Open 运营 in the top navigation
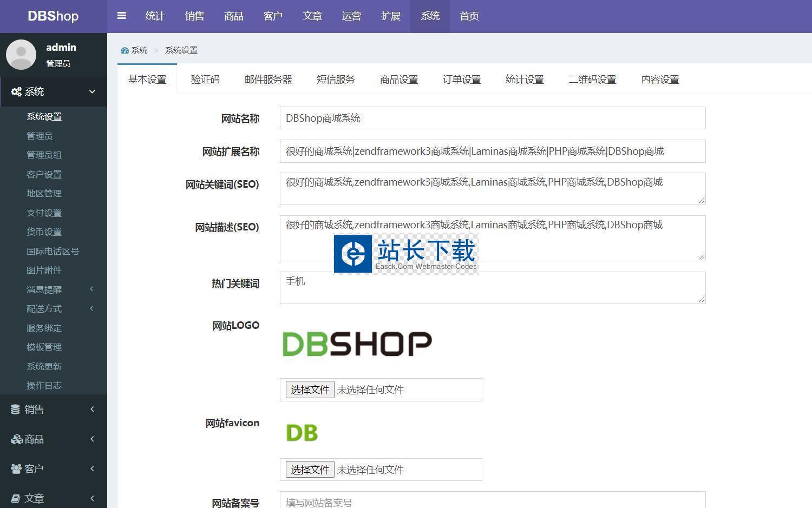Image resolution: width=812 pixels, height=508 pixels. tap(351, 16)
